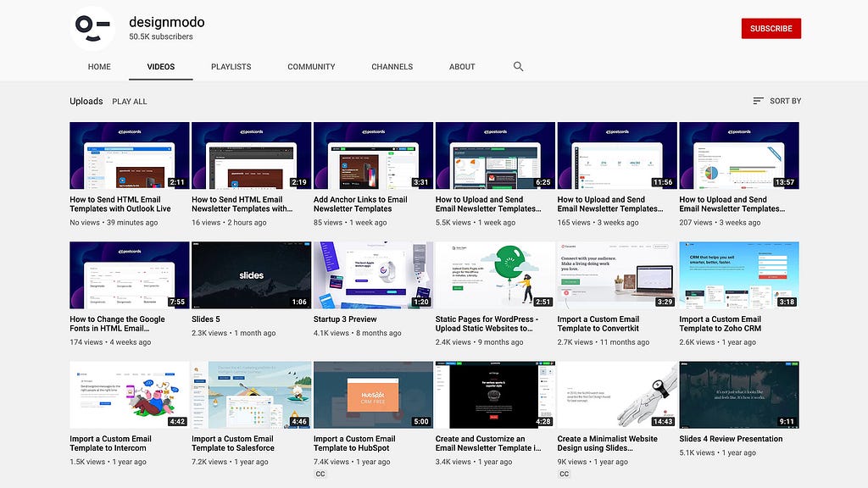Click the 'Startup 3 Preview' title

pyautogui.click(x=345, y=319)
